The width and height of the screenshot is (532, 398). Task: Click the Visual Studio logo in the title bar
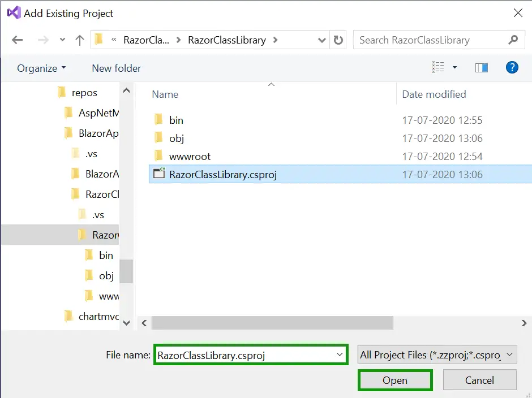pos(12,12)
